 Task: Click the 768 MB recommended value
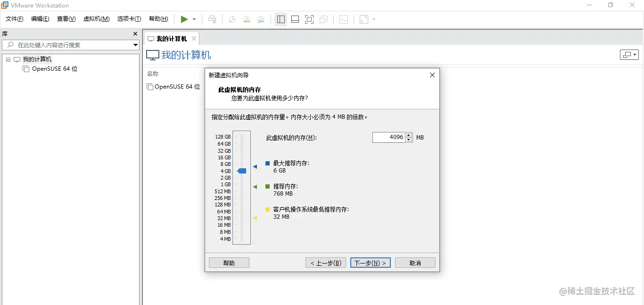pyautogui.click(x=283, y=194)
